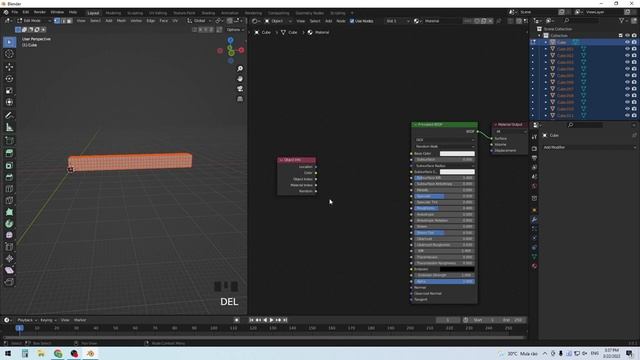Viewport: 640px width, 360px height.
Task: Click the Marker menu in timeline
Action: 80,320
